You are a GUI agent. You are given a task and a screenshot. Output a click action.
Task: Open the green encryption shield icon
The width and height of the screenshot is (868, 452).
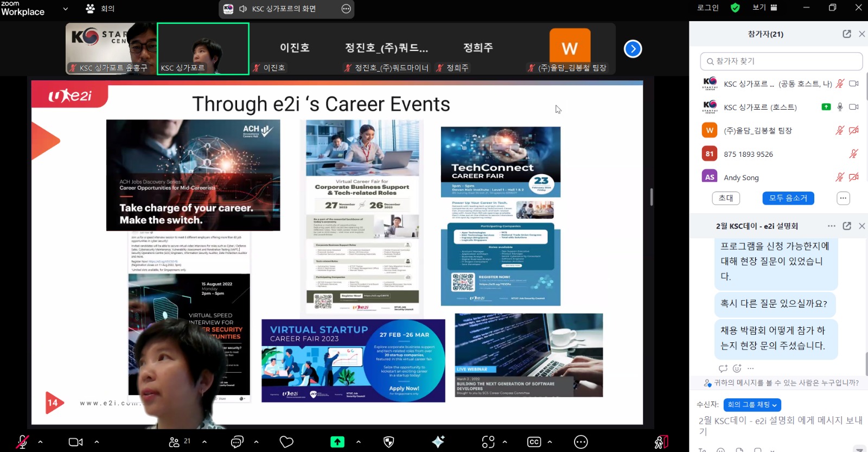point(735,8)
